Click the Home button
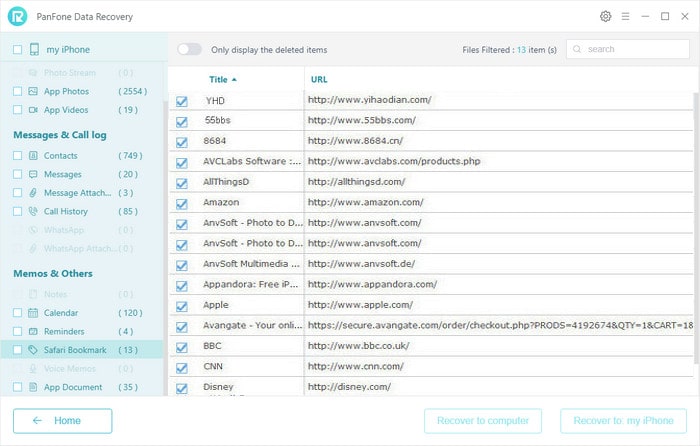 click(62, 421)
